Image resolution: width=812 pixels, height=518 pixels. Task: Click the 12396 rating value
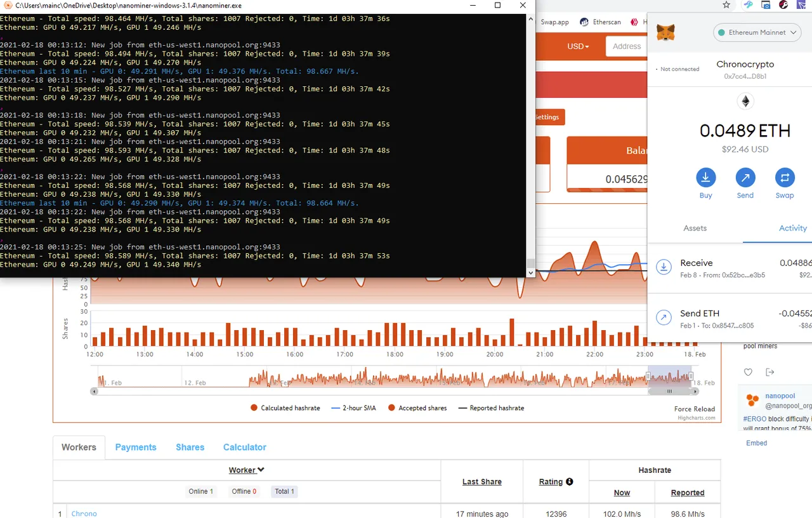pyautogui.click(x=556, y=514)
